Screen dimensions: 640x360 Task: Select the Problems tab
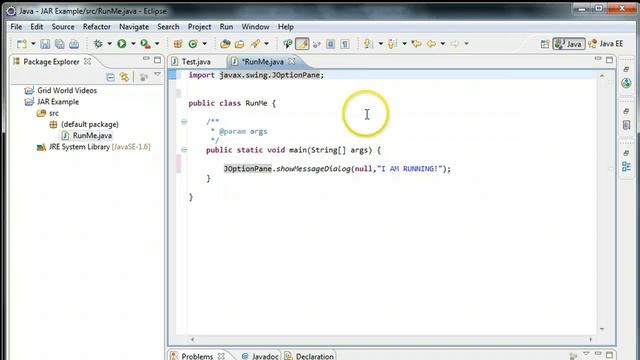(x=197, y=356)
